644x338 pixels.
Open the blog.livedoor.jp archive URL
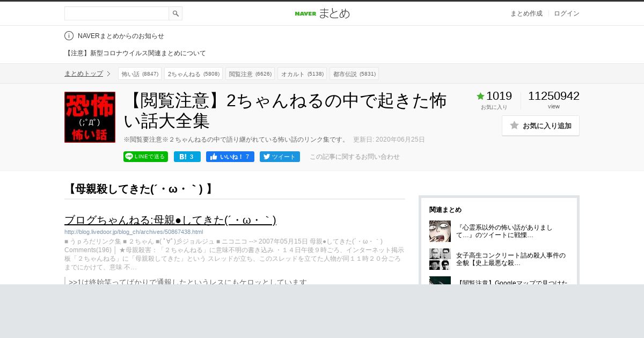pyautogui.click(x=134, y=232)
